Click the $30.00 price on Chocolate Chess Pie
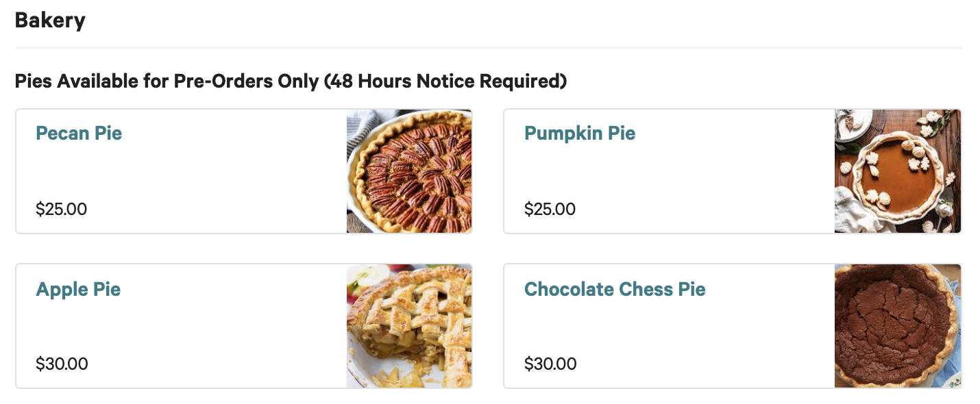980x404 pixels. 551,364
